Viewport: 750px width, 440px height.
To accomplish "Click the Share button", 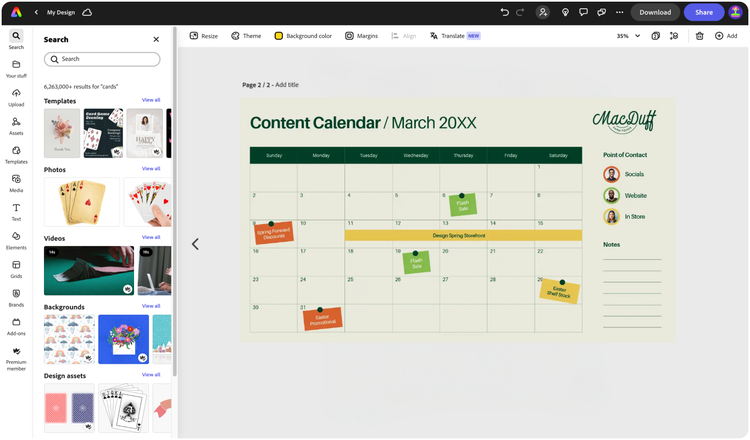I will click(704, 12).
